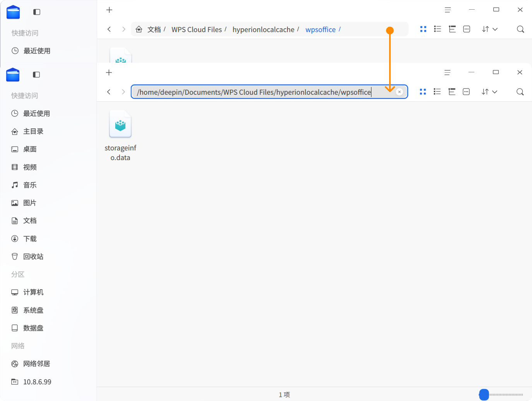Image resolution: width=532 pixels, height=401 pixels.
Task: Switch back window to list view
Action: 438,29
